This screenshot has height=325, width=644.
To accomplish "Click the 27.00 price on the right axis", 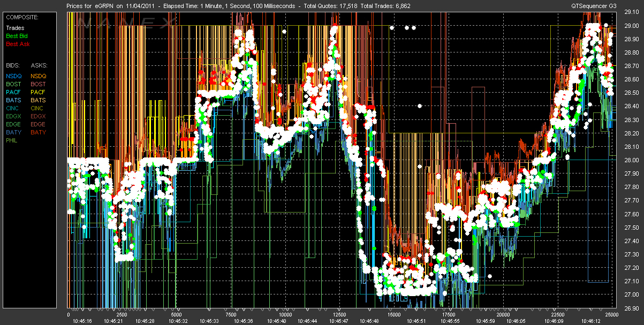I will click(632, 294).
